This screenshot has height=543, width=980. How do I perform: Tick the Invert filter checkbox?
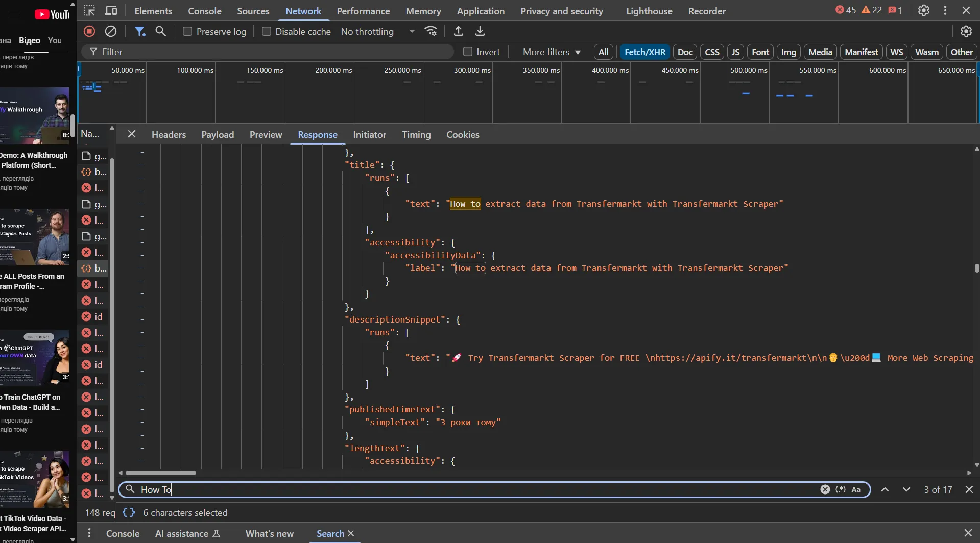click(467, 52)
